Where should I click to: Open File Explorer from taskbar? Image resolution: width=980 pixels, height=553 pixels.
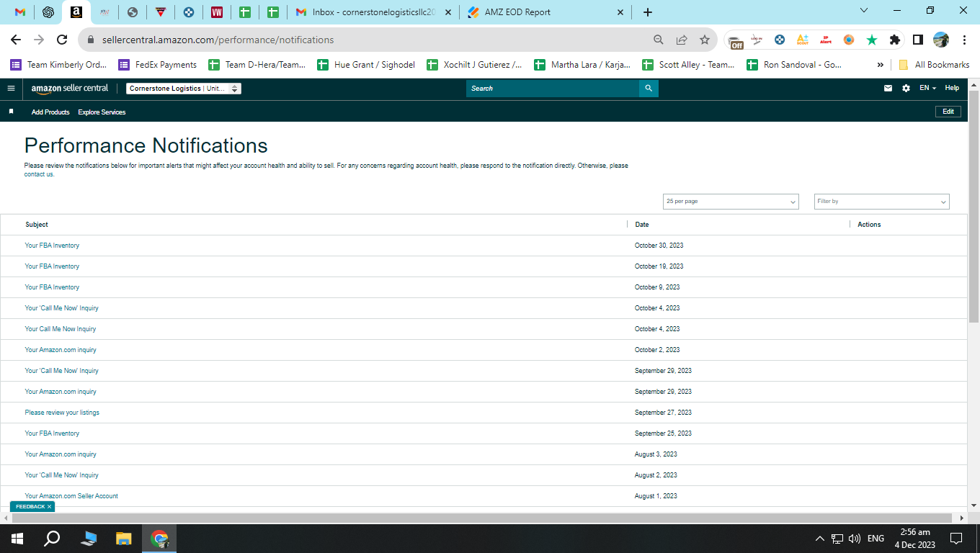[124, 539]
